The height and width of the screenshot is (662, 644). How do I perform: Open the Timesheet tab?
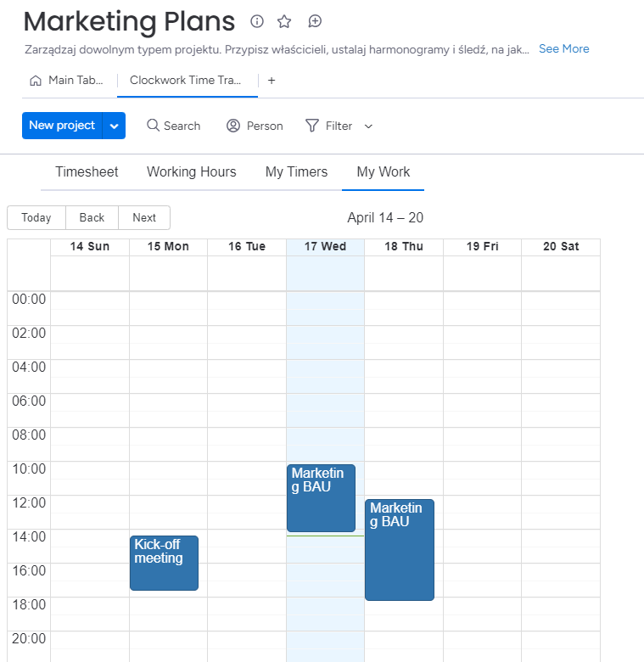(87, 171)
